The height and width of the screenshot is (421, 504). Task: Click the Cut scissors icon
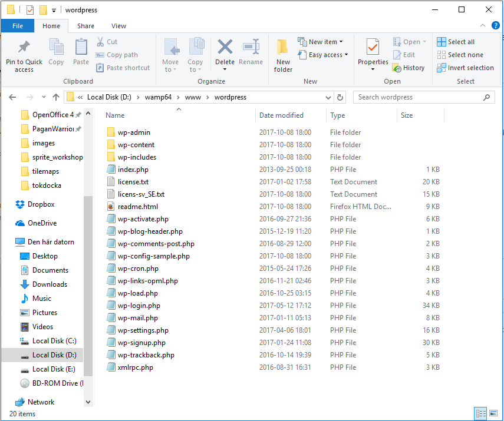coord(100,42)
